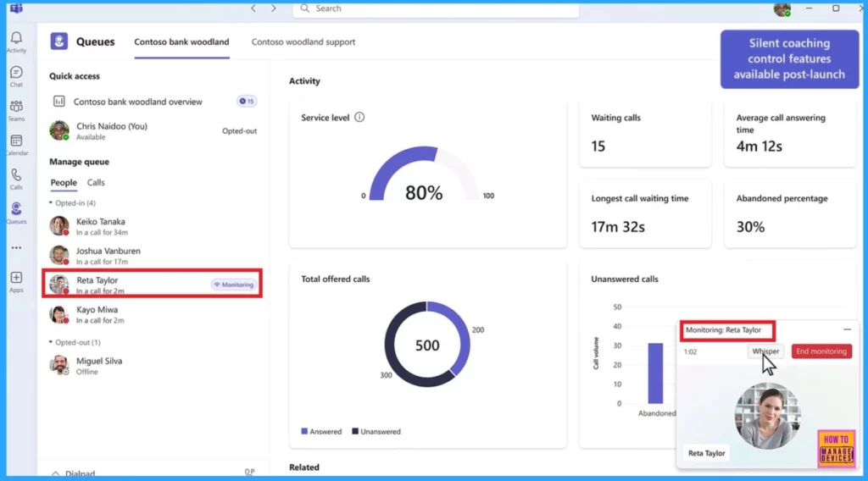Click the Teams logo at top left
The height and width of the screenshot is (481, 868).
coord(16,8)
